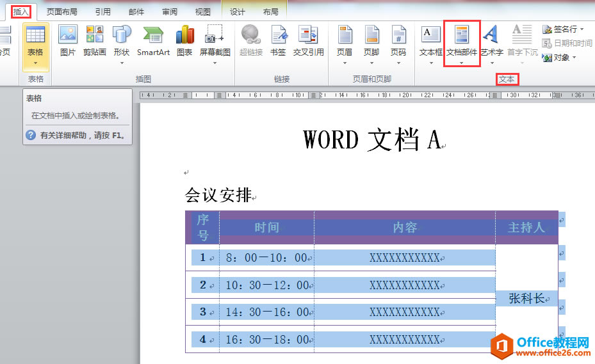Open the 设计 table tools tab

237,12
